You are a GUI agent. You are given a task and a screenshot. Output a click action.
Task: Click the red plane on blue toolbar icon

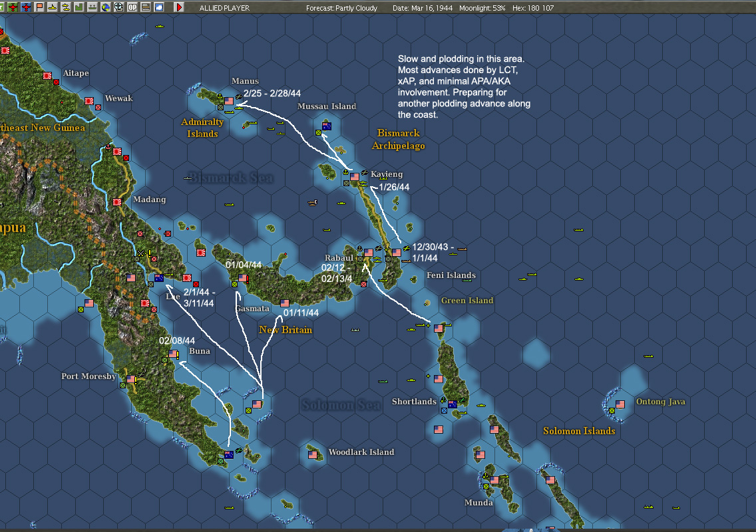[x=26, y=7]
